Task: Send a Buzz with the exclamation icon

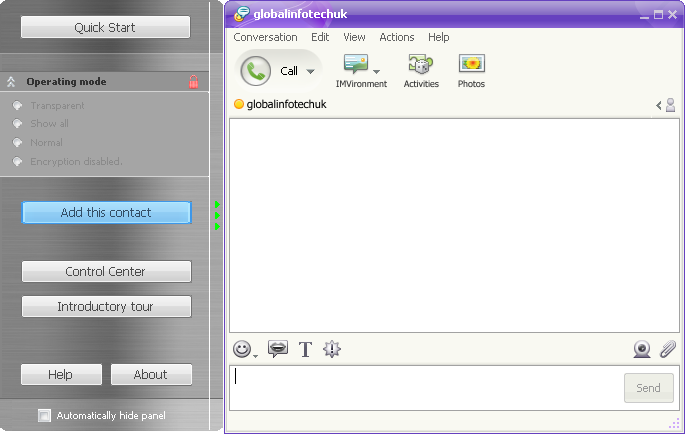Action: (x=332, y=349)
